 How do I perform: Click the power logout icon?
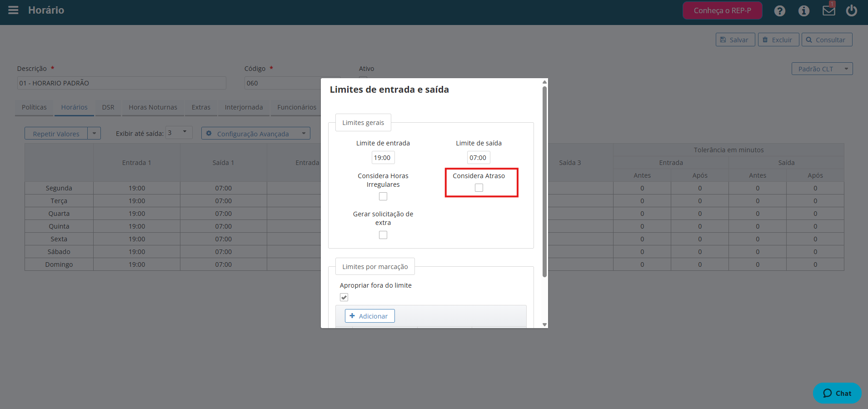coord(852,10)
